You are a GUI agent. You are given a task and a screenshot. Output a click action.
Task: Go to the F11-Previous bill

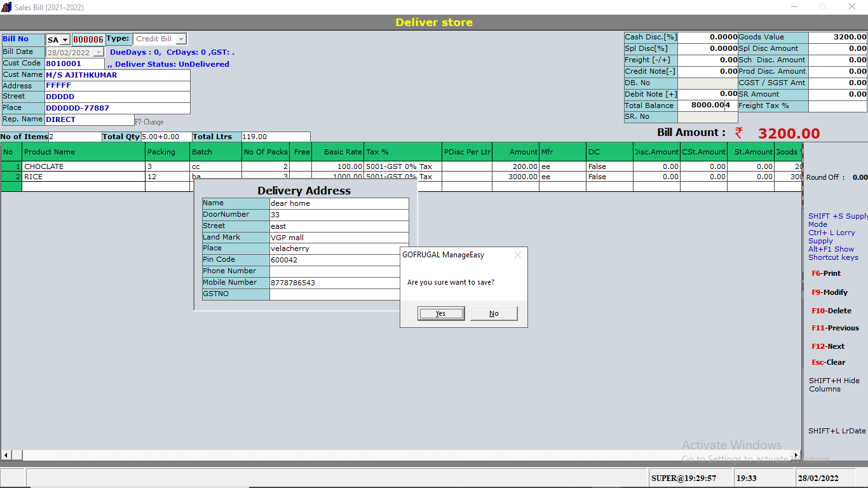point(835,328)
